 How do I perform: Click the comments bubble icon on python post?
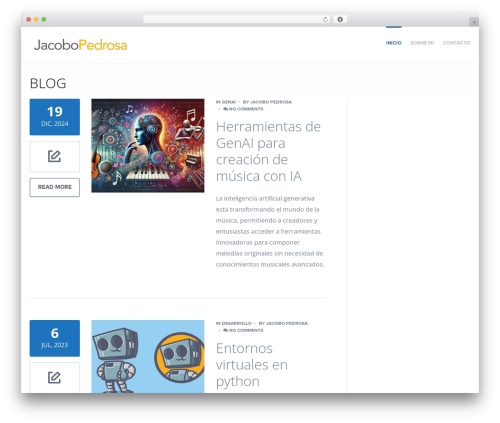225,330
